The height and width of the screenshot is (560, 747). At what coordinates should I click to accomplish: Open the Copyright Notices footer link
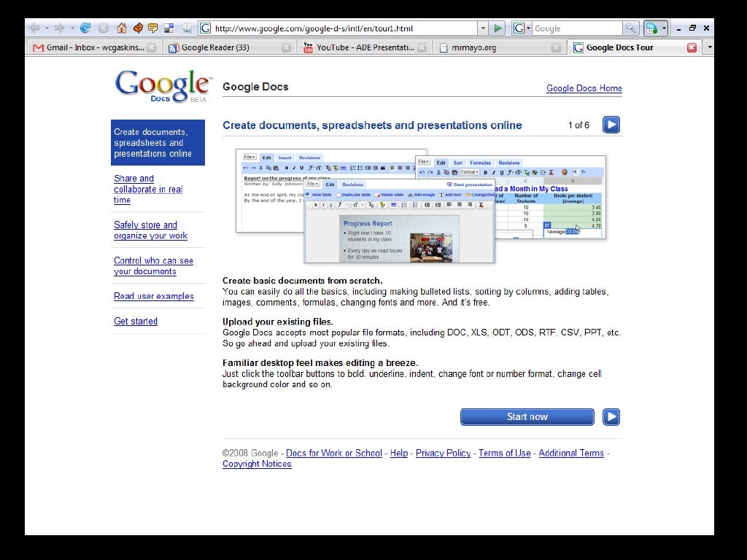point(257,464)
